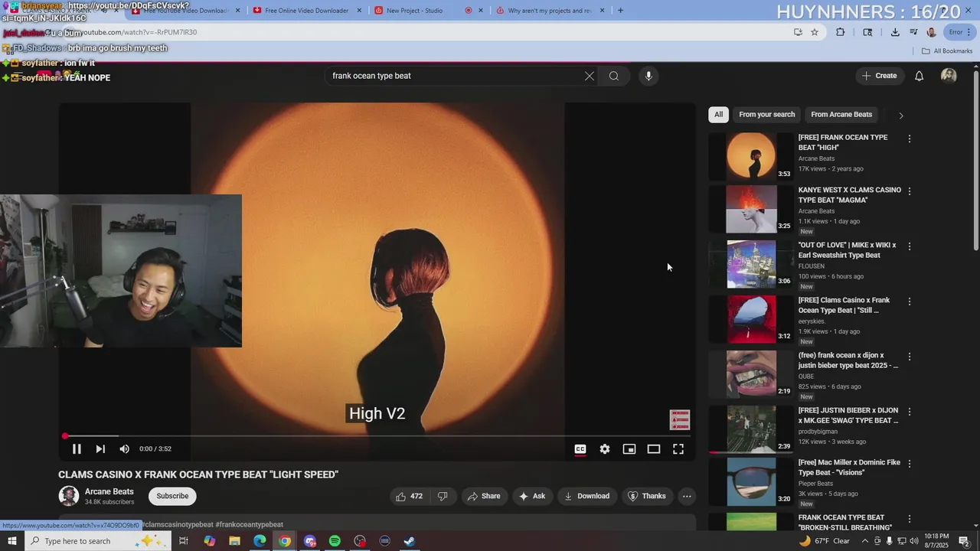Open "MAGMA" type beat thumbnail
980x551 pixels.
tap(751, 209)
